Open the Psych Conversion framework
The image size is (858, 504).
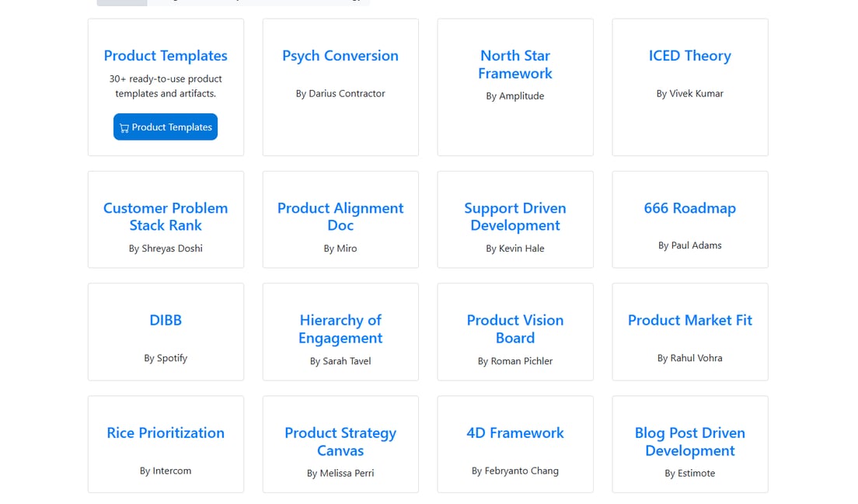coord(340,56)
